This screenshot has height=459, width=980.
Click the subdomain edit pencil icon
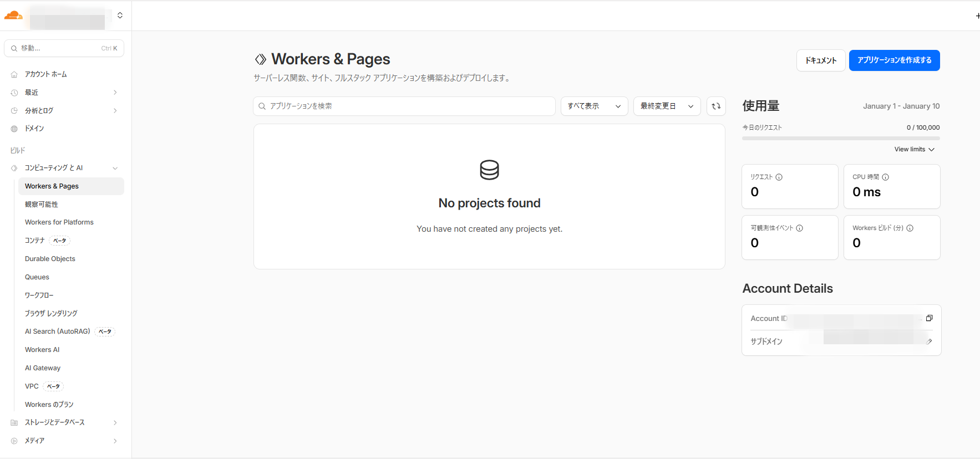click(929, 341)
